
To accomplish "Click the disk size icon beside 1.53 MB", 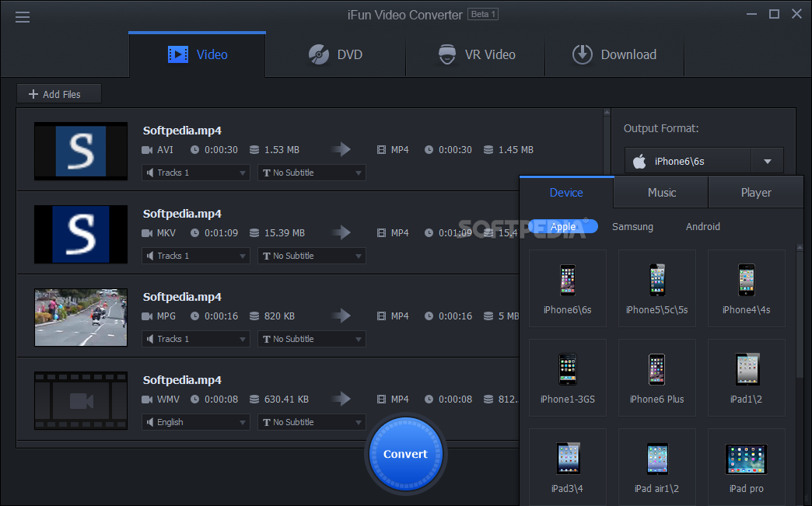I will pyautogui.click(x=254, y=149).
